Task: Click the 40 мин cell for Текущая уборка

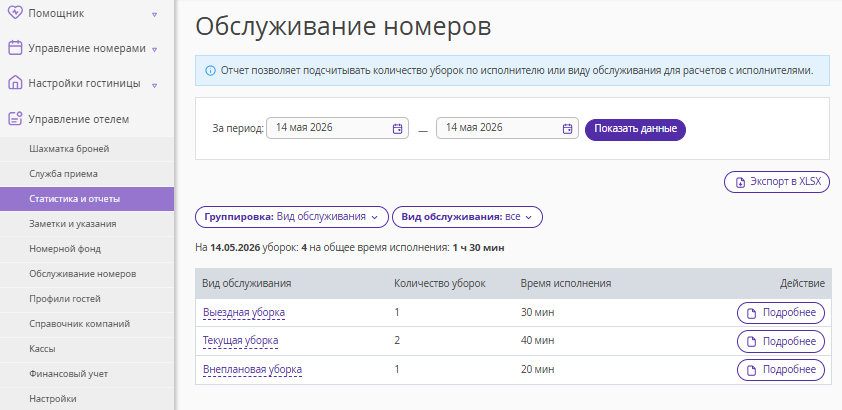Action: 537,341
